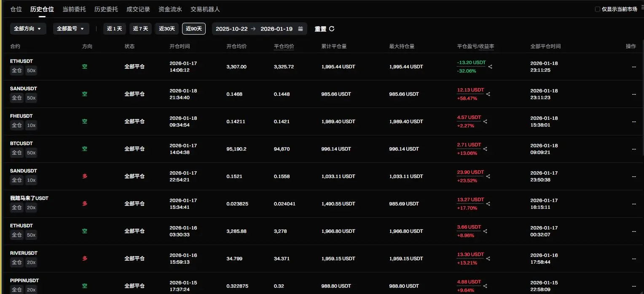Click the 10x tag on FHEUSDT
644x294 pixels.
pos(31,125)
